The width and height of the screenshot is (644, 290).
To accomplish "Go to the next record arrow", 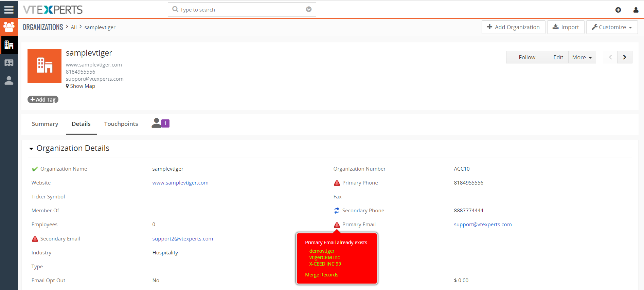I will click(625, 57).
